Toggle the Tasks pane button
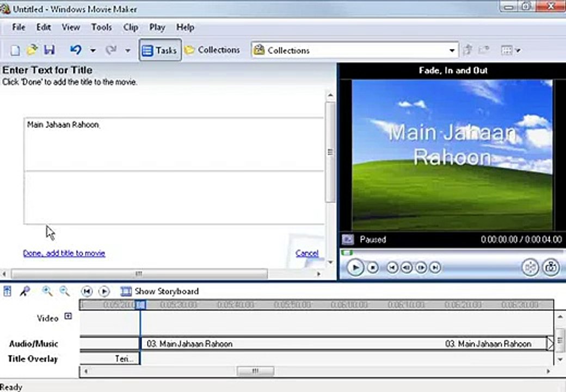This screenshot has height=392, width=566. [x=160, y=50]
